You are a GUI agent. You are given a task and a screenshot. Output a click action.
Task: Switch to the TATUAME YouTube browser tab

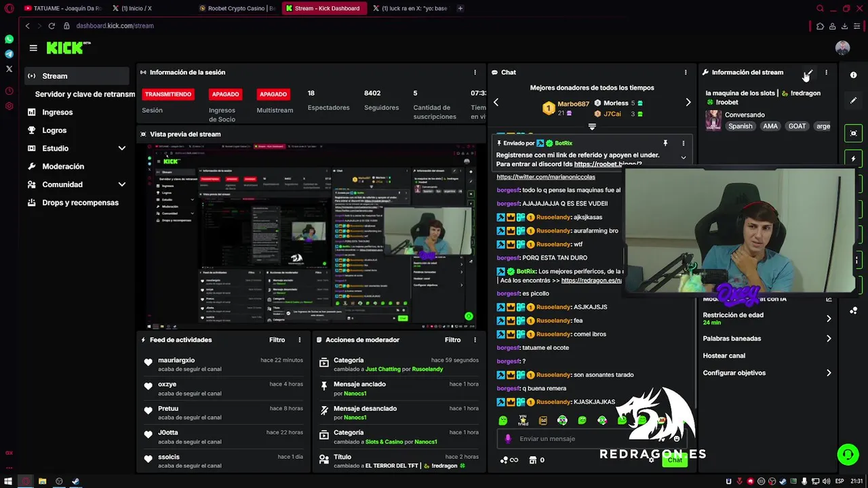coord(62,8)
